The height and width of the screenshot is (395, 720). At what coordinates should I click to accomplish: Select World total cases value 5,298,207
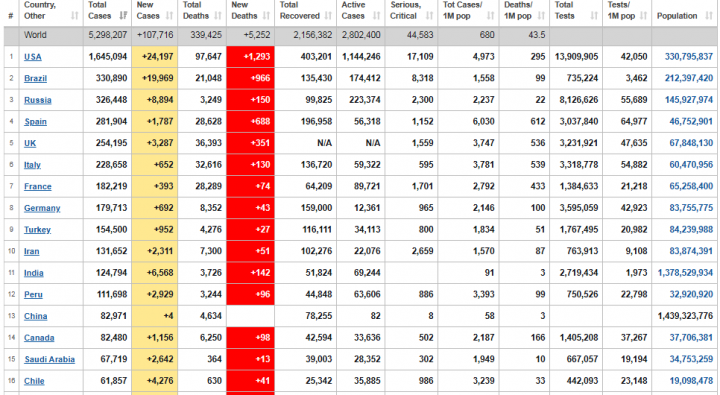[x=107, y=35]
